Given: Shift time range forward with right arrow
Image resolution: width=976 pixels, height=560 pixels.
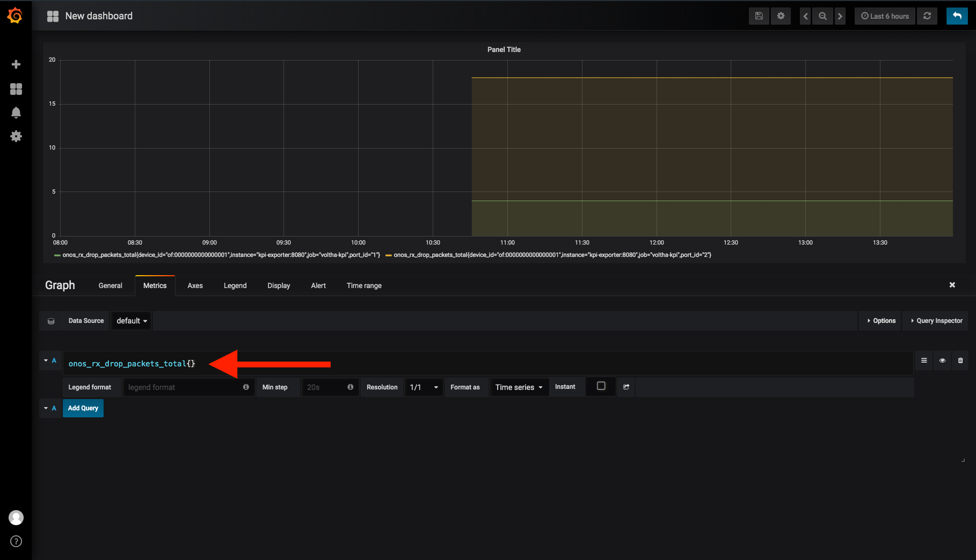Looking at the screenshot, I should (x=840, y=16).
